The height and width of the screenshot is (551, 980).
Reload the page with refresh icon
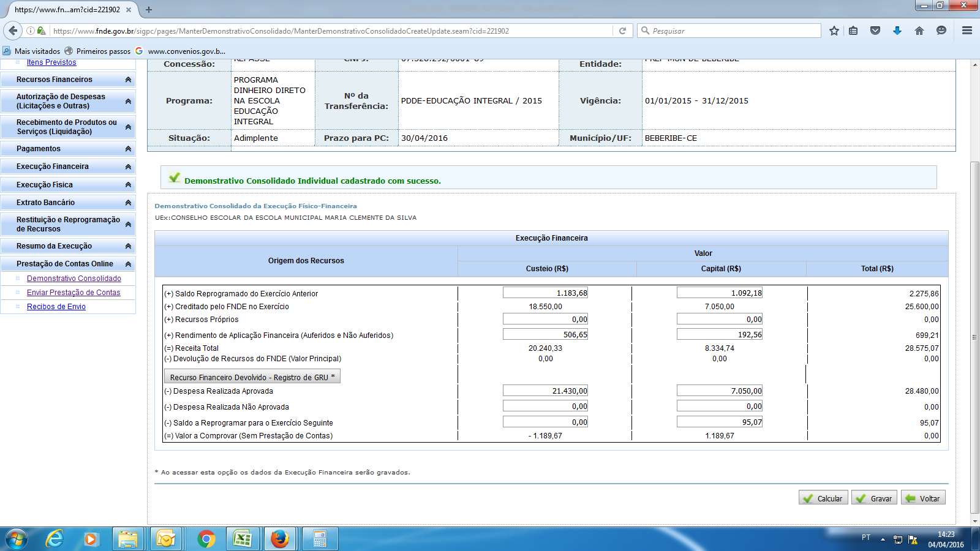(x=622, y=31)
